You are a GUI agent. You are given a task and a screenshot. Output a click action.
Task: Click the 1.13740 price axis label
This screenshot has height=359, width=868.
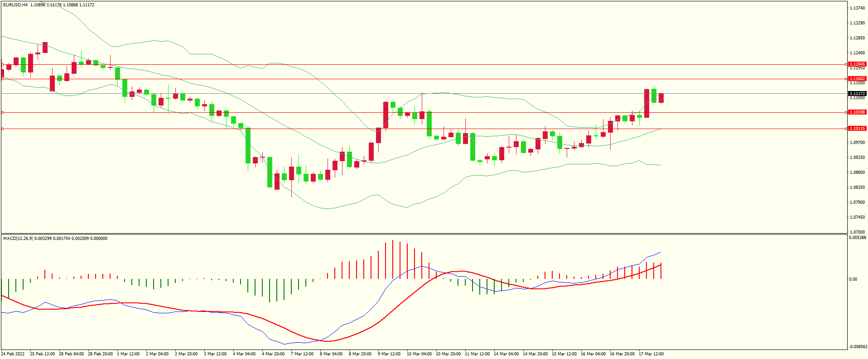pos(858,8)
